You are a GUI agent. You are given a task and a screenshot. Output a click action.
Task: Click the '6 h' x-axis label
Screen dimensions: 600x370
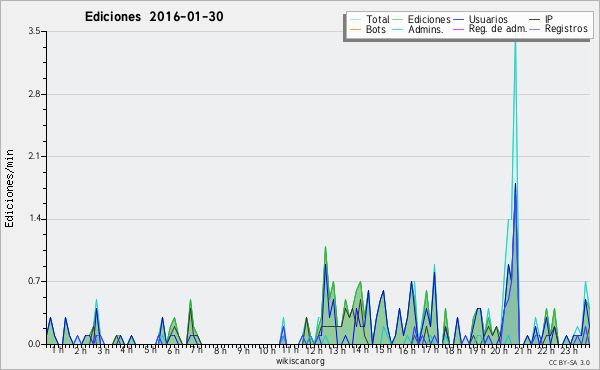click(173, 350)
